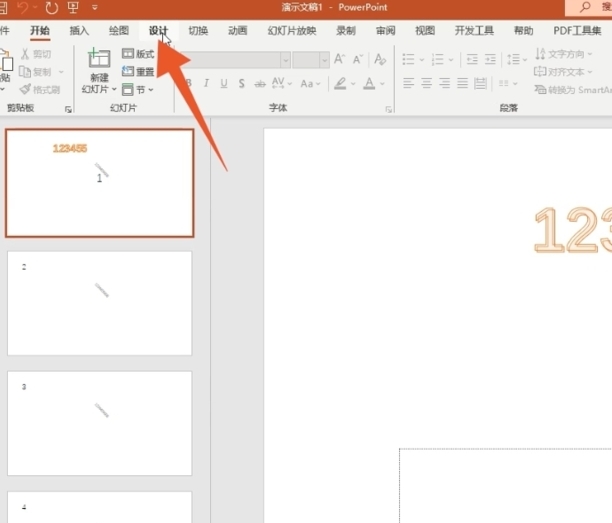612x523 pixels.
Task: Click the search magnifier in title bar
Action: pyautogui.click(x=585, y=7)
